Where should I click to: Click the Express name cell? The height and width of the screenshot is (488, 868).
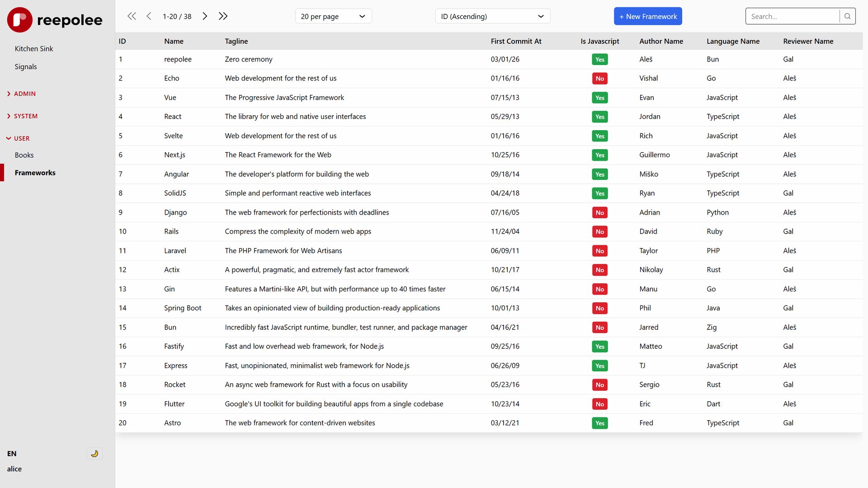point(176,366)
